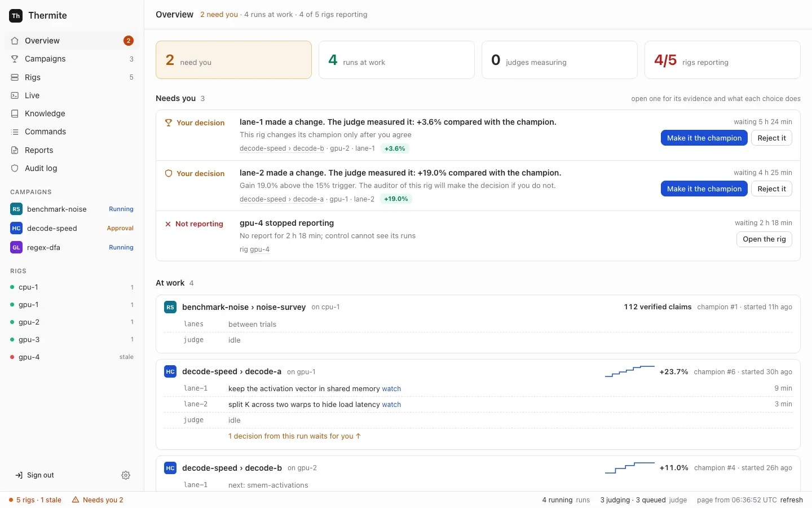Select the stale gpu-4 rig in sidebar
Viewport: 812px width, 508px height.
[x=72, y=357]
